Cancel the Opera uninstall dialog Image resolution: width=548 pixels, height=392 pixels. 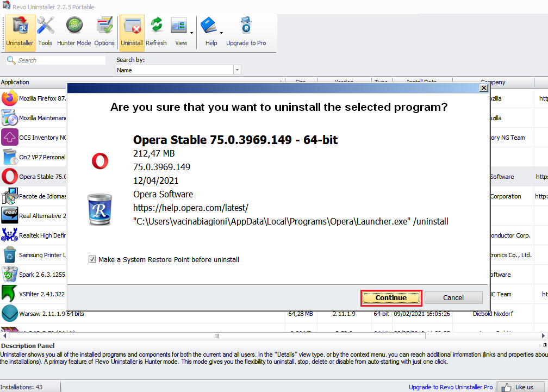(x=453, y=297)
